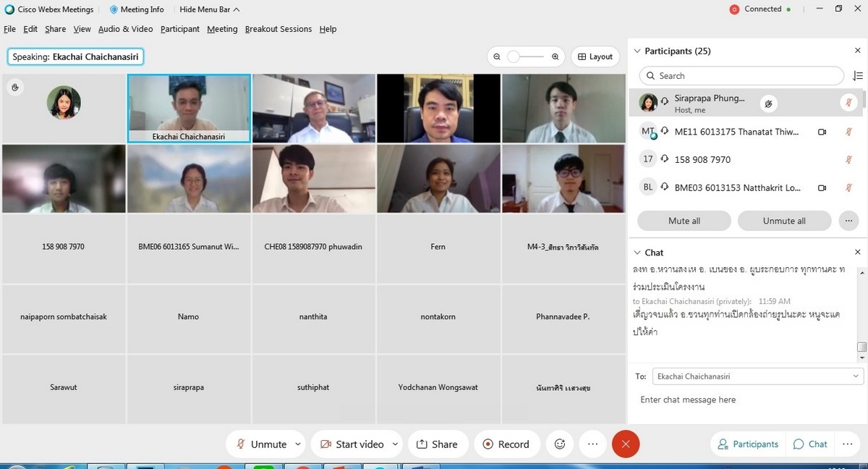Click the zoom out magnifier icon
Screen dimensions: 868x469
[x=497, y=56]
